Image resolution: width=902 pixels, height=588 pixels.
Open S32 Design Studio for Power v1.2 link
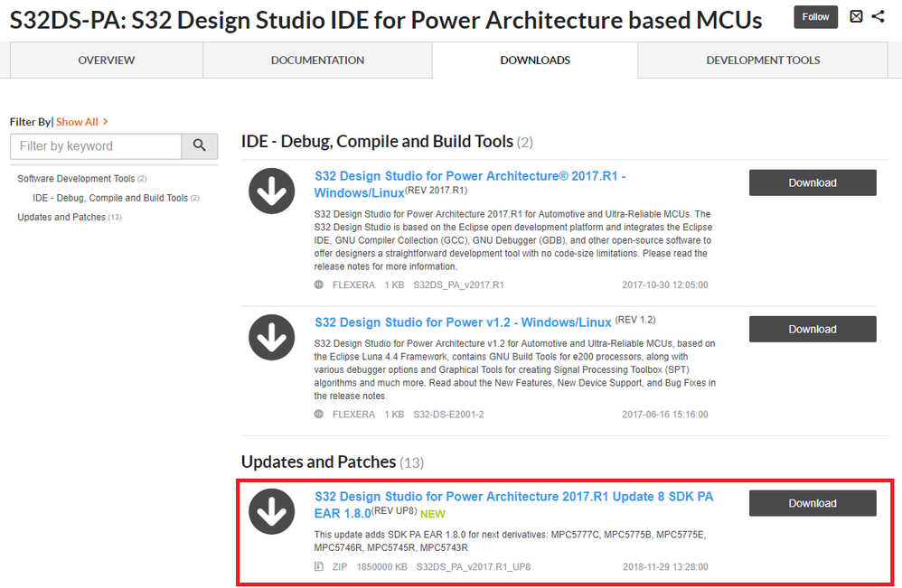(x=463, y=322)
